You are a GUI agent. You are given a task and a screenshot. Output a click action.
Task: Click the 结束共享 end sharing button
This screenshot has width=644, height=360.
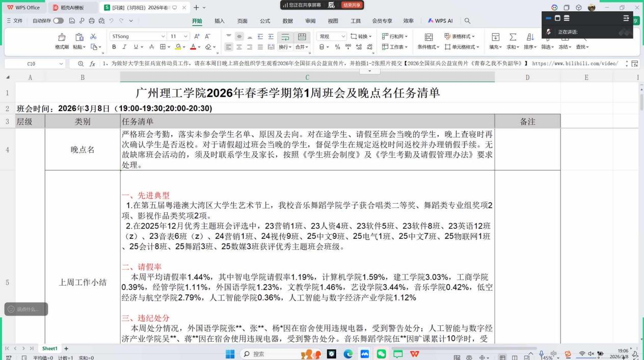[351, 5]
